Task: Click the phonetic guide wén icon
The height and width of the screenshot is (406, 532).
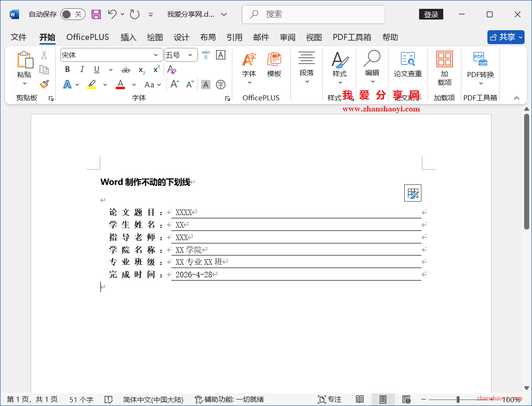Action: 206,55
